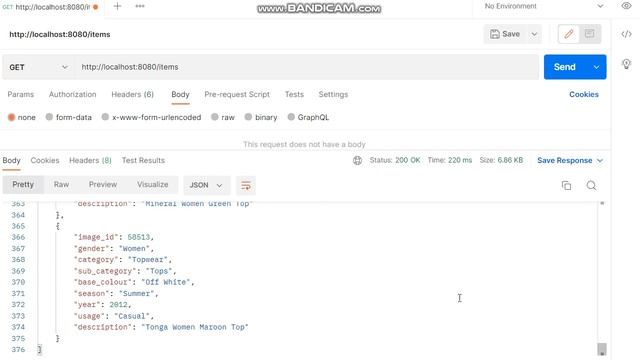The height and width of the screenshot is (360, 640).
Task: Open the No Environment dropdown
Action: 544,6
